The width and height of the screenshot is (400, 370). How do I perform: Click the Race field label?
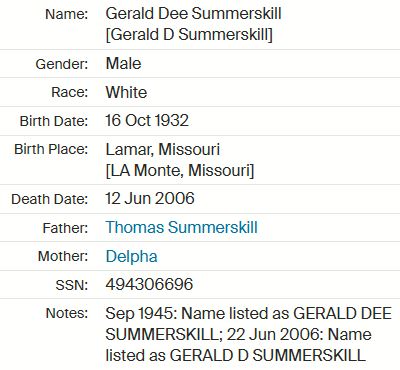(70, 92)
